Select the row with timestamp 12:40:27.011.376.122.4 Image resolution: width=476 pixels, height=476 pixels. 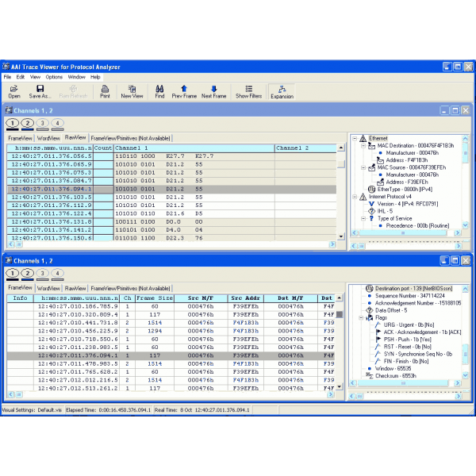click(171, 213)
